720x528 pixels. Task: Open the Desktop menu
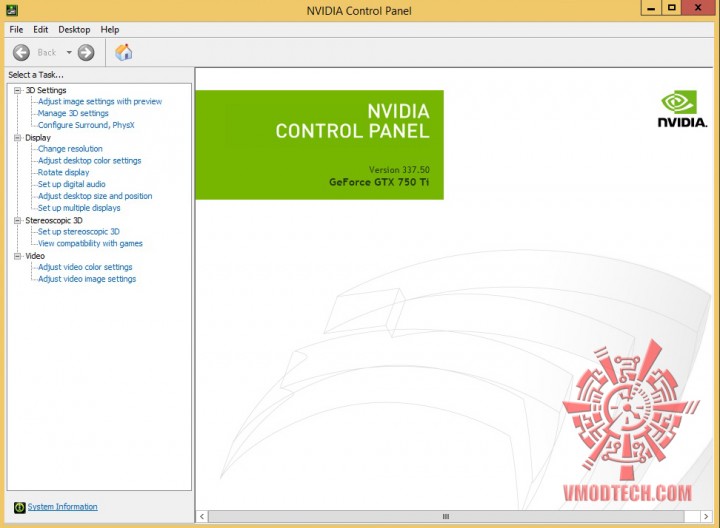point(74,29)
